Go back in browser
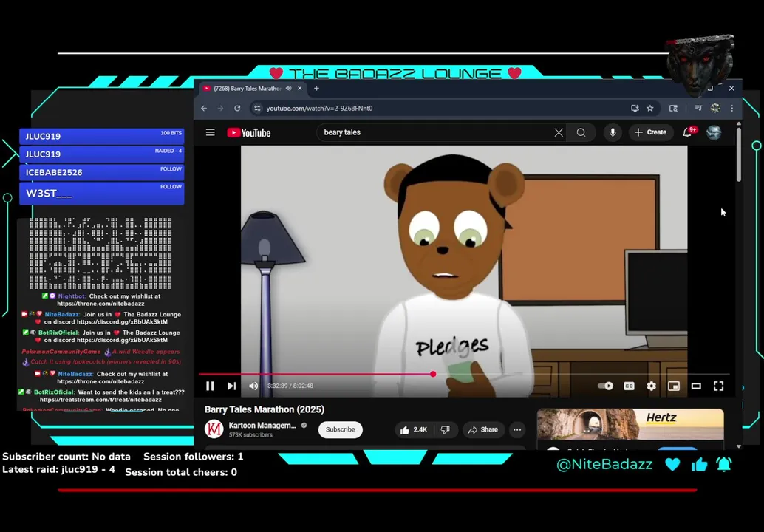The image size is (764, 532). (x=204, y=108)
